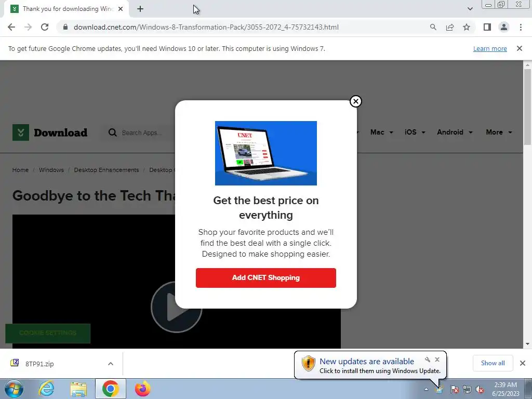Expand the tab search chevron

tap(470, 9)
